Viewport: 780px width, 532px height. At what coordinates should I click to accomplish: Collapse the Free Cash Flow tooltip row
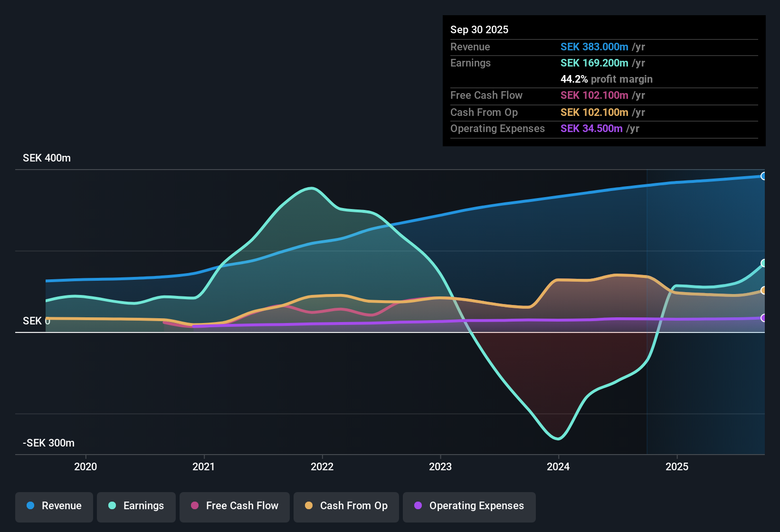(x=486, y=95)
